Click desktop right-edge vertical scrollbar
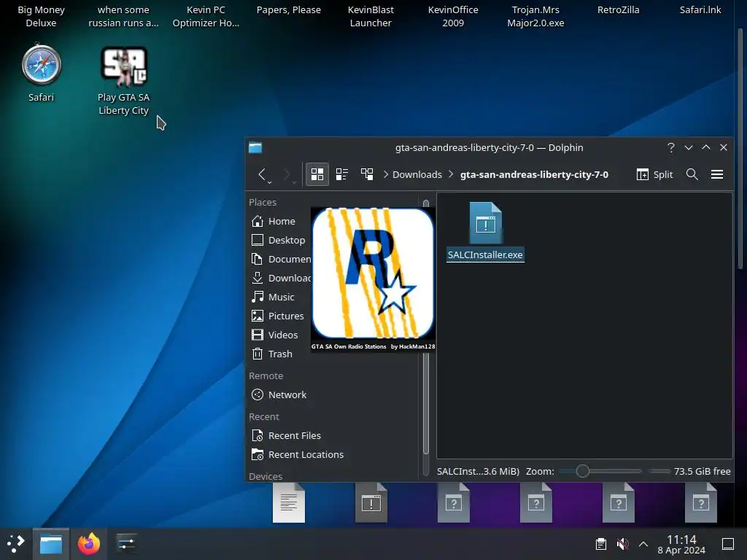 click(740, 147)
